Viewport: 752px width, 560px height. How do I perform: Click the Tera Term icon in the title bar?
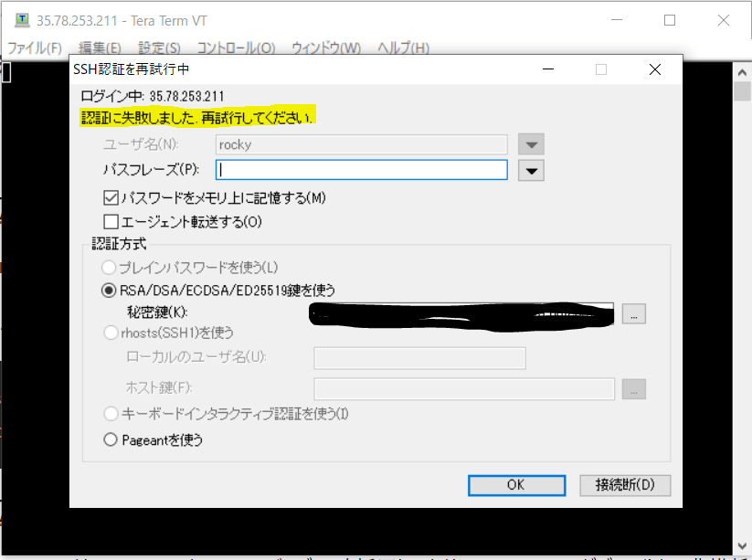tap(20, 19)
